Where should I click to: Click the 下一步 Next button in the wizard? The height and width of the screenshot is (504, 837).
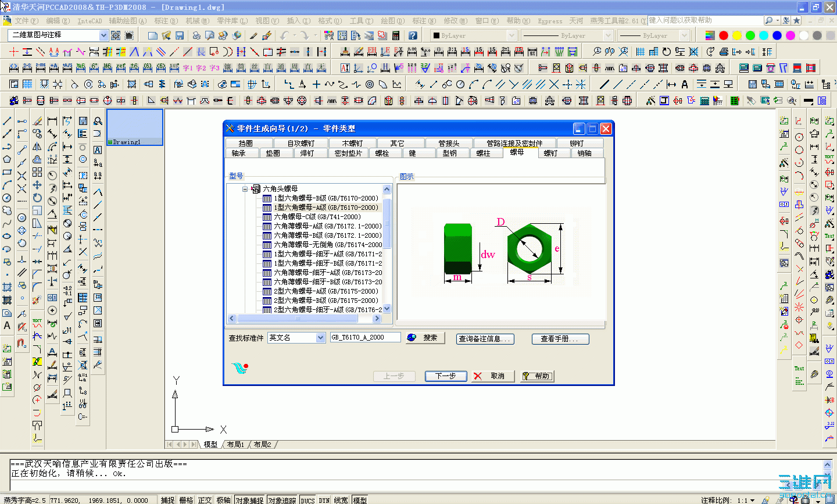pyautogui.click(x=445, y=376)
